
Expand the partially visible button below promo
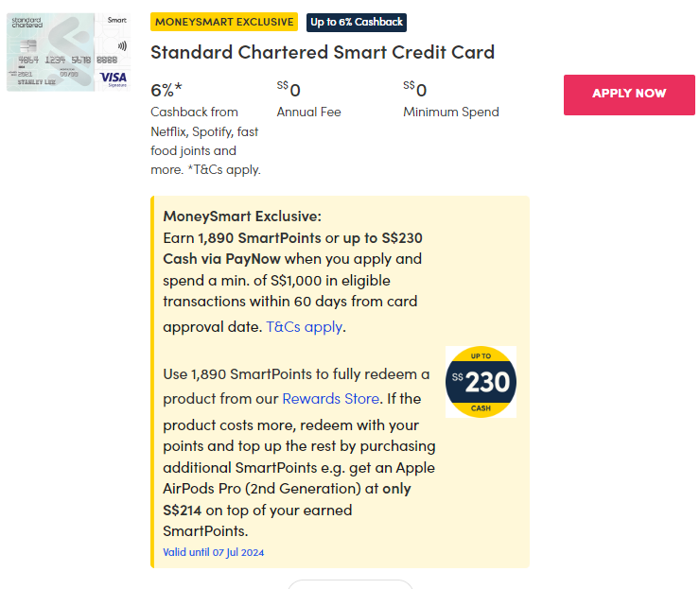(350, 584)
